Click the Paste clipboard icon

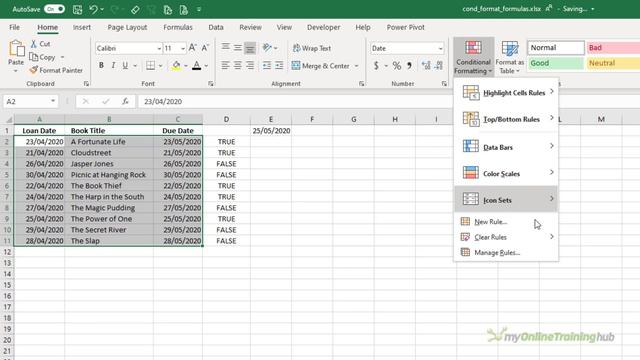(16, 48)
